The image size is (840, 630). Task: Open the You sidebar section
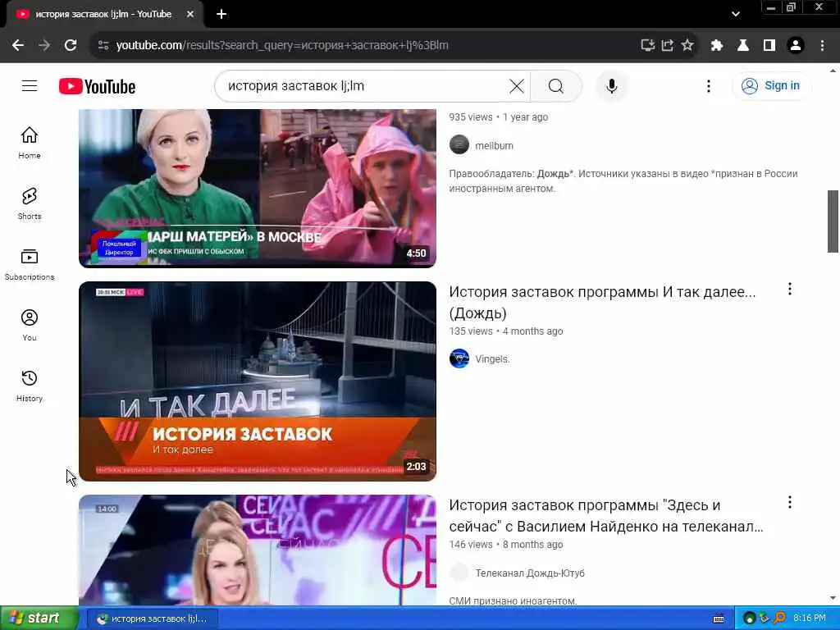pyautogui.click(x=30, y=325)
